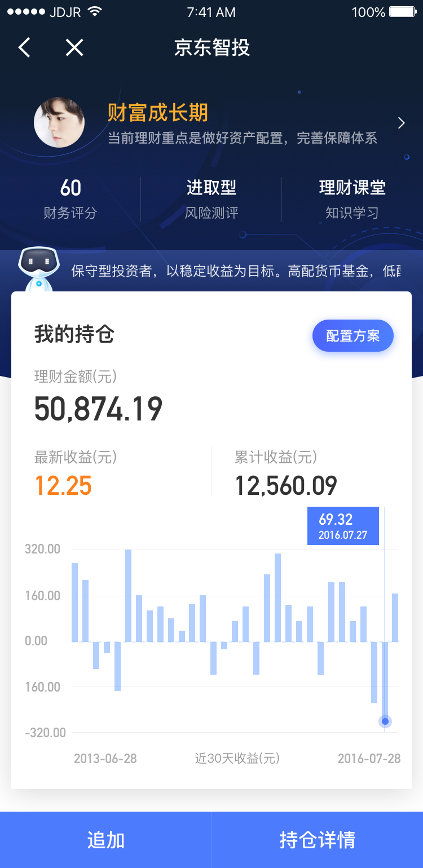Screen dimensions: 423x868
Task: Tap the battery icon in status bar
Action: (403, 12)
